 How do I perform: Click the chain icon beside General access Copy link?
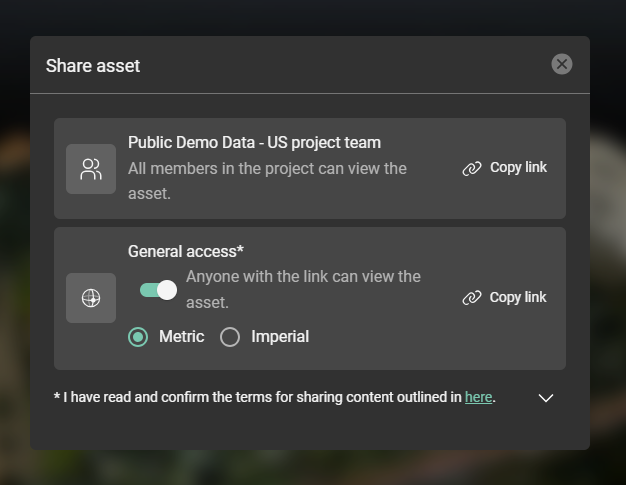(x=472, y=298)
